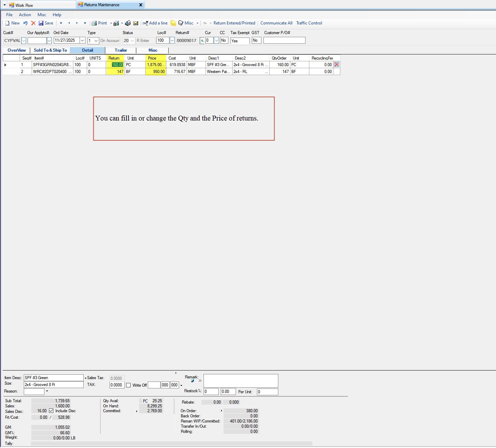Click the highlighted Return quantity cell
Image resolution: width=496 pixels, height=448 pixels.
coord(117,64)
